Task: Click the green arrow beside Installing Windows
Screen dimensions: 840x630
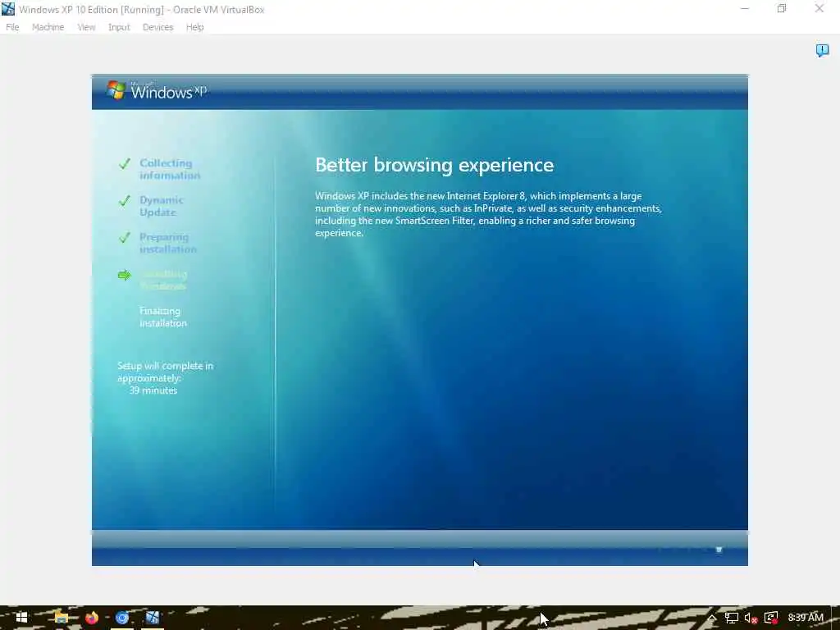Action: [125, 275]
